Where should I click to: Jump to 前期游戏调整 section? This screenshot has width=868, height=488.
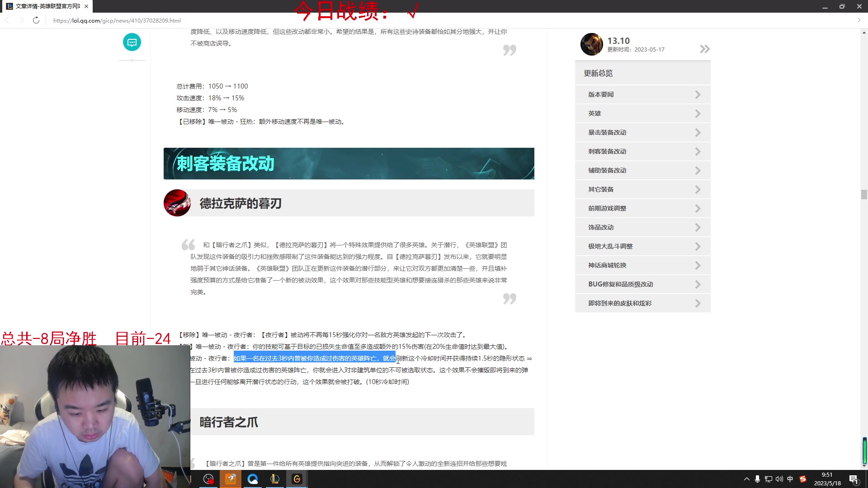(642, 208)
